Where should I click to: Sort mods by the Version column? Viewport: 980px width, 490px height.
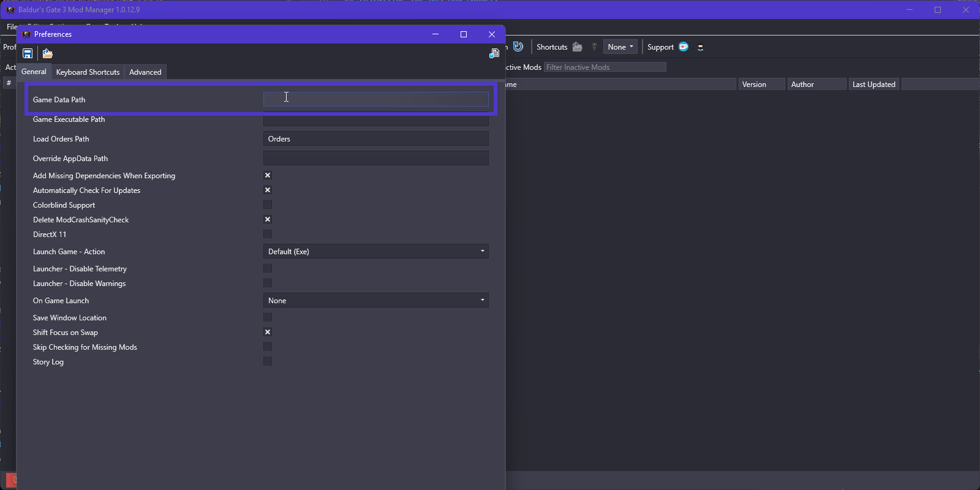coord(761,84)
